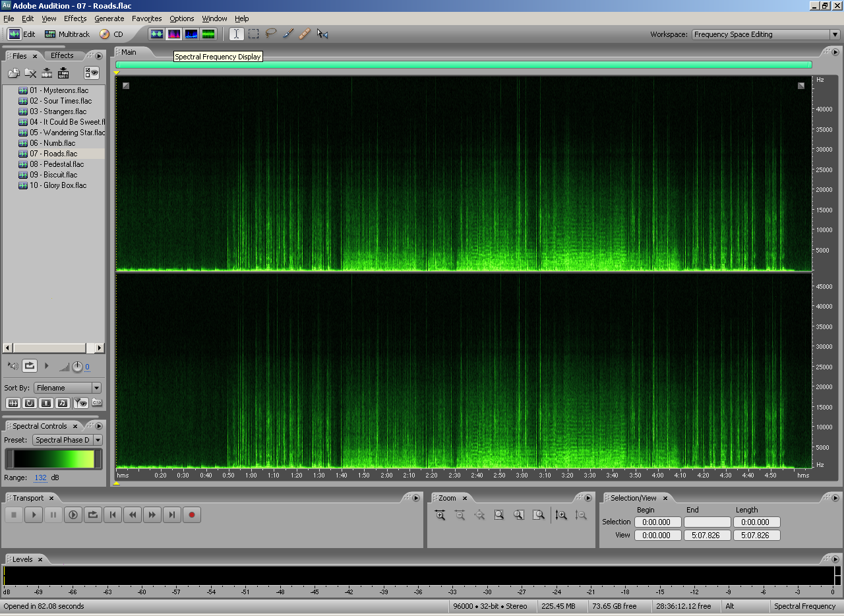Select the Scrub tool

[322, 34]
